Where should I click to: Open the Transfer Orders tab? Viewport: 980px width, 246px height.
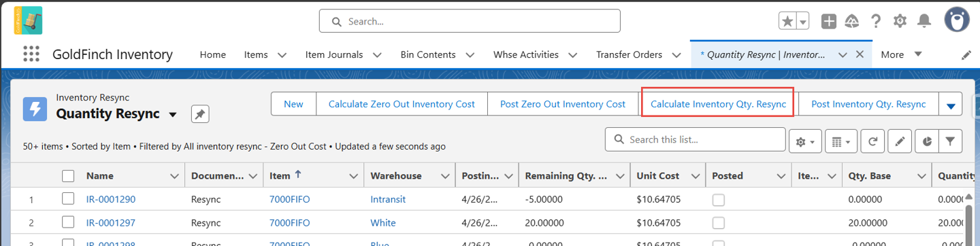pyautogui.click(x=629, y=54)
